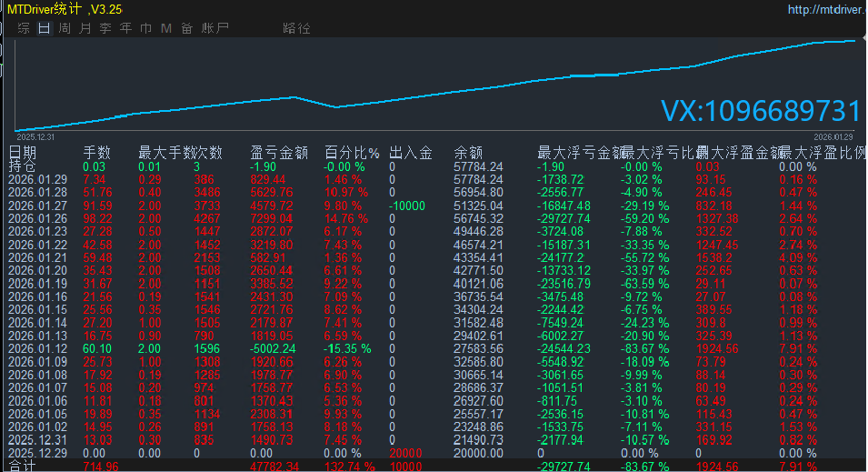Open the 年 (yearly) tab

pos(125,28)
